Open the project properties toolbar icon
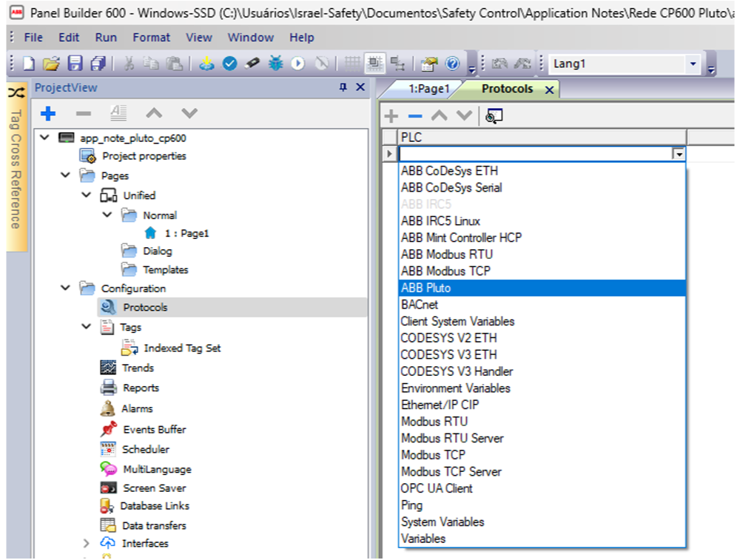 point(429,63)
